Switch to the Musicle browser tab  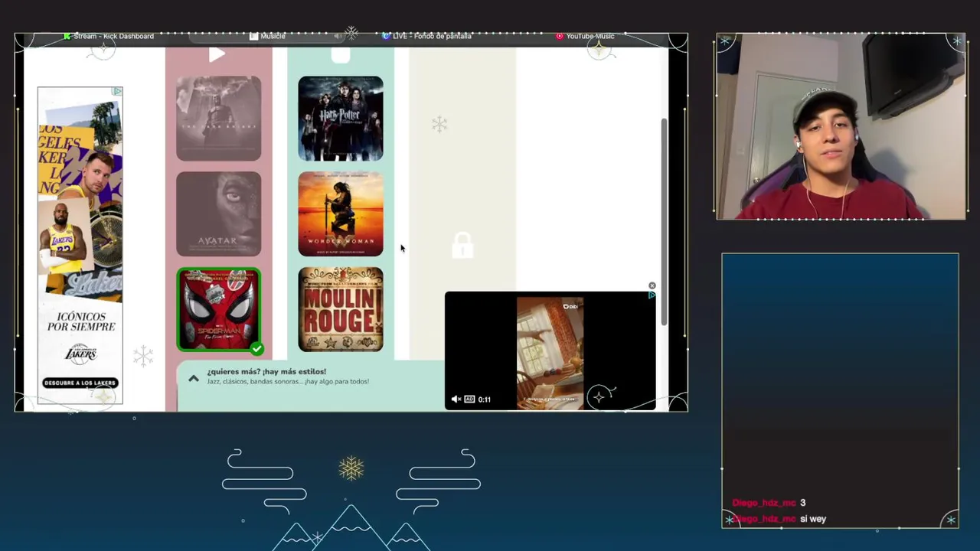pyautogui.click(x=267, y=36)
